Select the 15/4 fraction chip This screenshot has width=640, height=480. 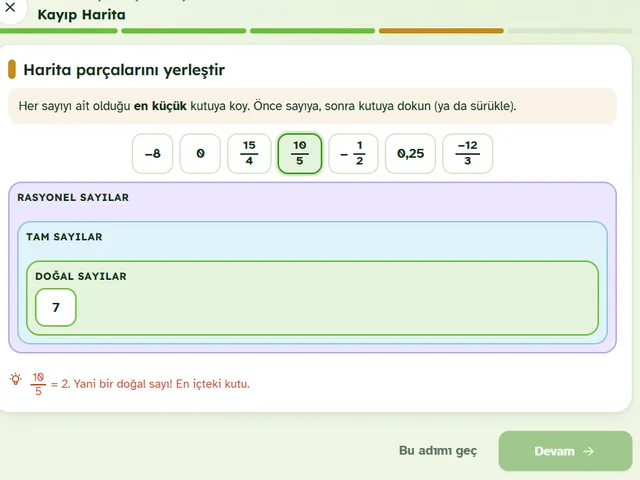(249, 153)
